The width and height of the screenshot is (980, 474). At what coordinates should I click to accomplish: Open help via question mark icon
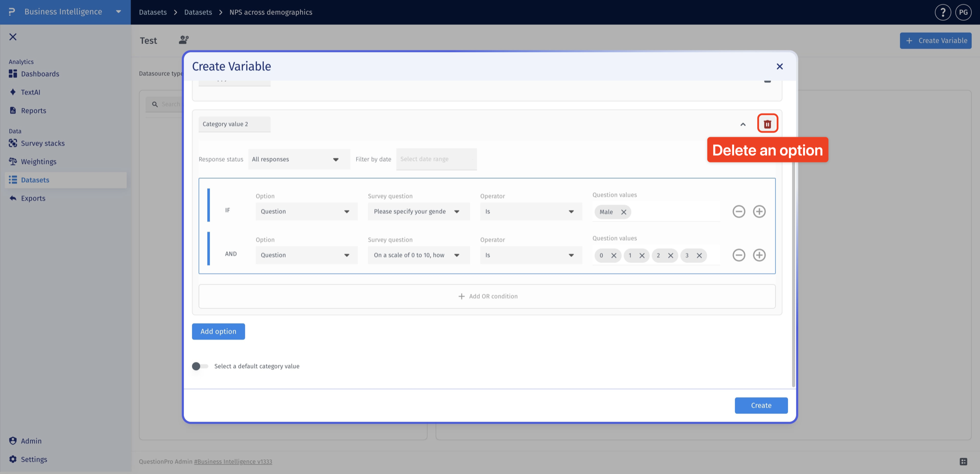tap(943, 12)
